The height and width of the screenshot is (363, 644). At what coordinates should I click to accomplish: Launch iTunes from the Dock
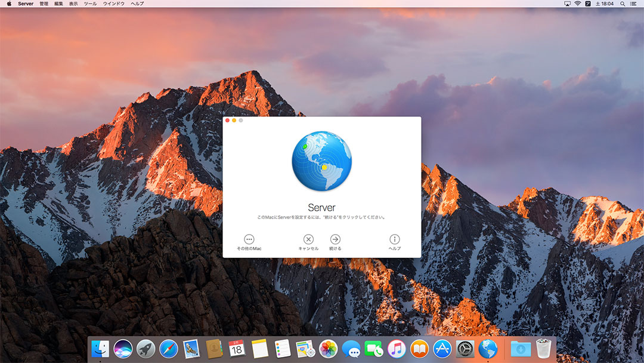(x=397, y=349)
